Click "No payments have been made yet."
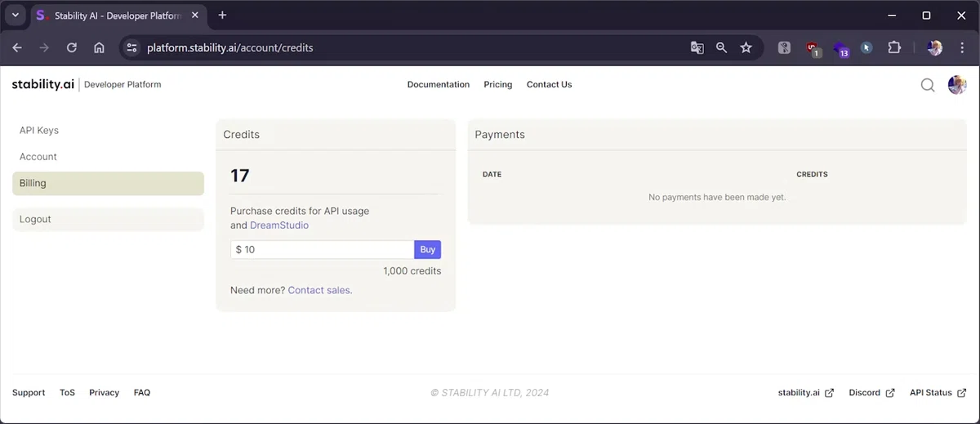Image resolution: width=980 pixels, height=424 pixels. 717,197
